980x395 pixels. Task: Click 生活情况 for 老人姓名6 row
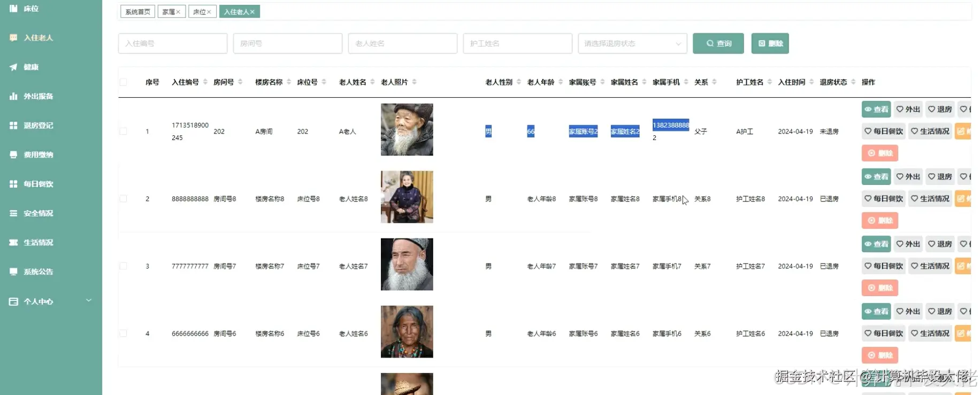930,334
